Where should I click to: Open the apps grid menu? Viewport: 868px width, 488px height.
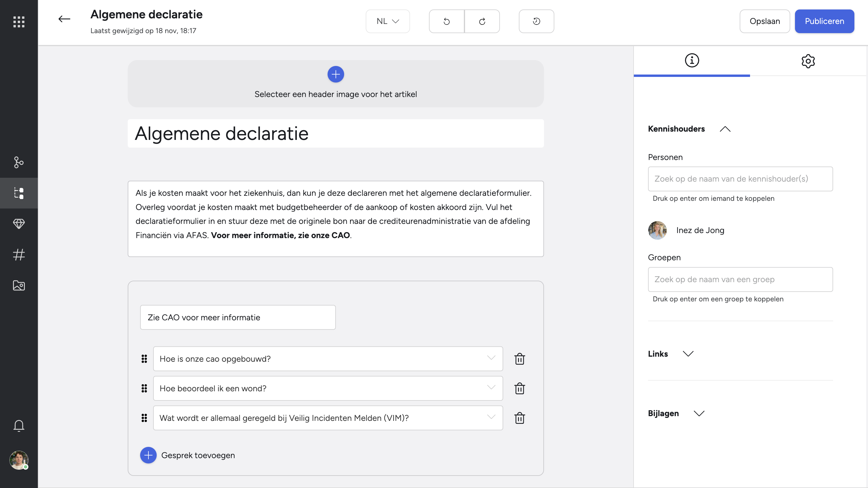(19, 22)
